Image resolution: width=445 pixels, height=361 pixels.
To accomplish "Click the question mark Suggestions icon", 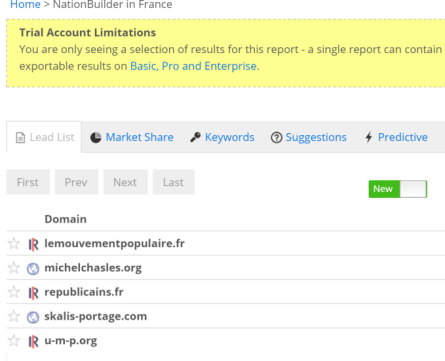I will tap(276, 137).
